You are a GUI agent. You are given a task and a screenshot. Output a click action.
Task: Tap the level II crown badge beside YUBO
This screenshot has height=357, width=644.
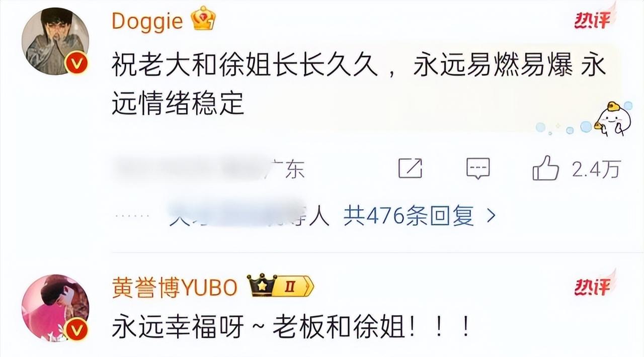(x=280, y=287)
